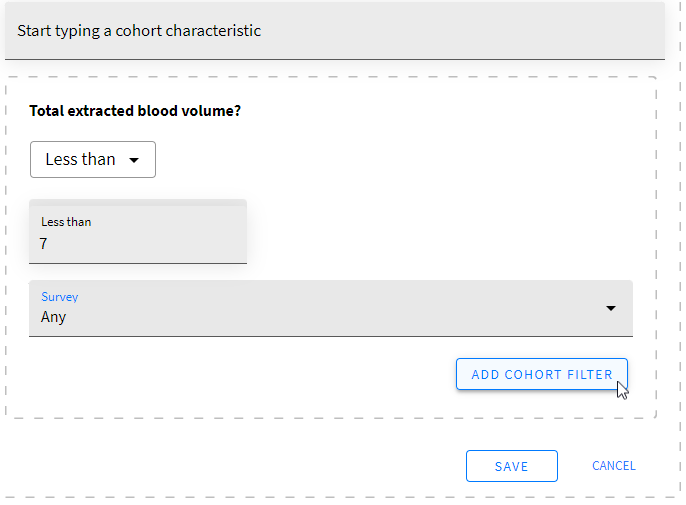The height and width of the screenshot is (505, 686).
Task: Click the "Total extracted blood volume?" heading
Action: (x=135, y=111)
